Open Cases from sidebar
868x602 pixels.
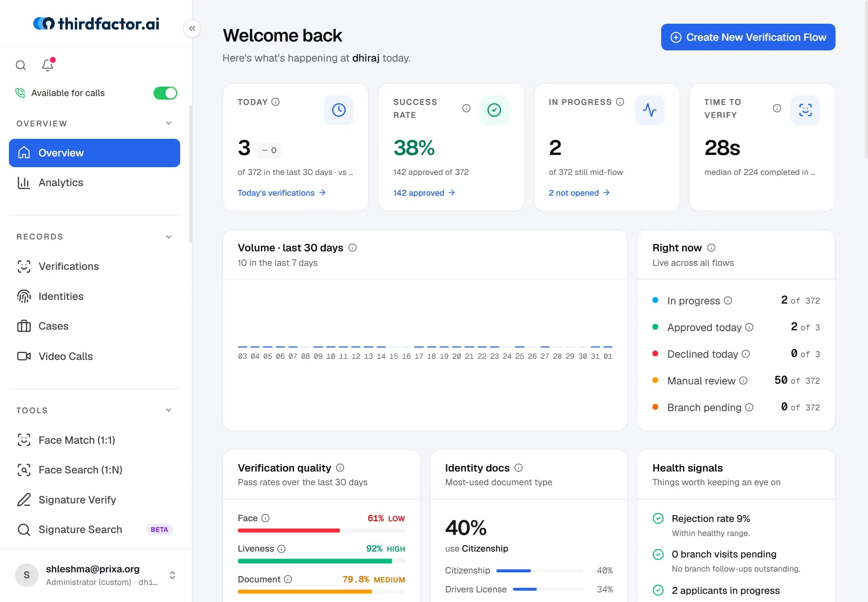coord(94,326)
